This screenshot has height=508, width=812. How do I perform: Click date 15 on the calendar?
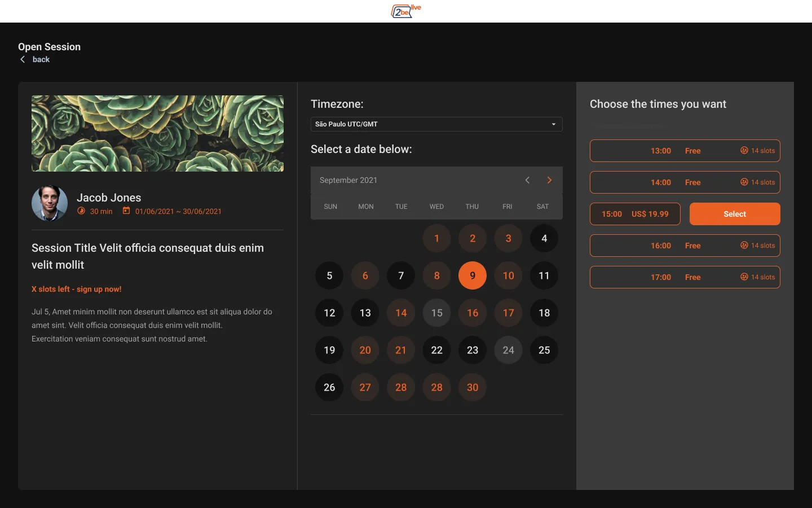(436, 313)
